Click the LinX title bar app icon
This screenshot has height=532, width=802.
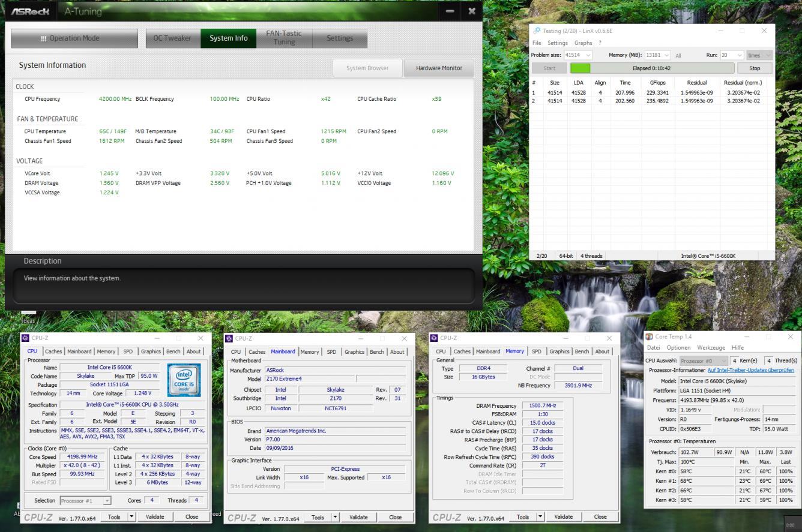(537, 31)
